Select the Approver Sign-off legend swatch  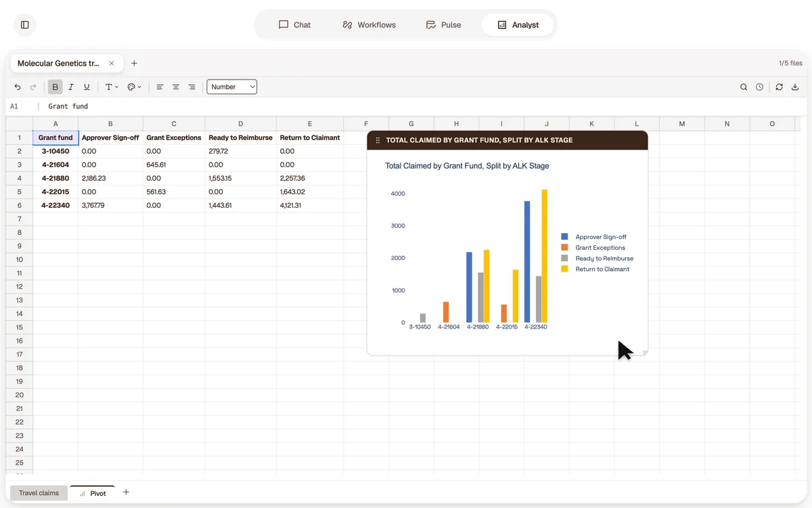564,237
